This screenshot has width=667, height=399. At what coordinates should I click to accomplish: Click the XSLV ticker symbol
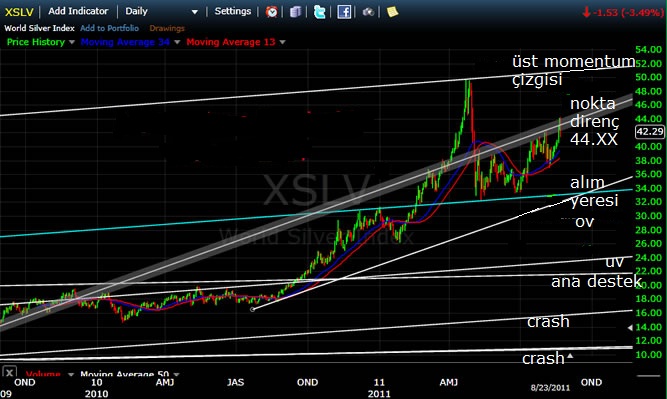click(x=19, y=12)
